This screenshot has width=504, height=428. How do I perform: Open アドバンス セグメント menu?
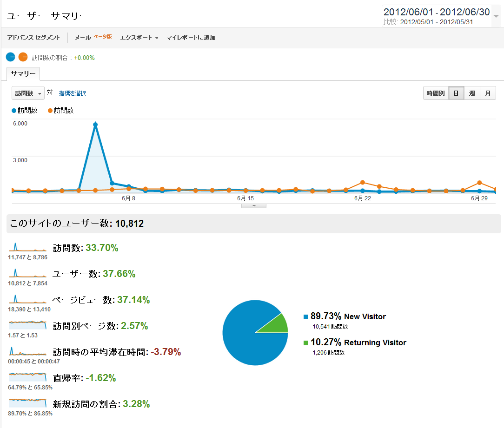point(33,38)
